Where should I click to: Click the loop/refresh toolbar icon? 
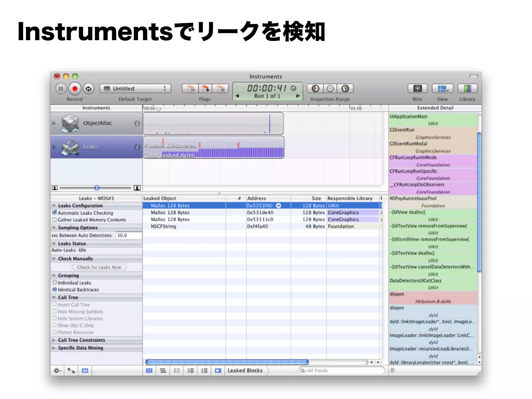pyautogui.click(x=89, y=89)
